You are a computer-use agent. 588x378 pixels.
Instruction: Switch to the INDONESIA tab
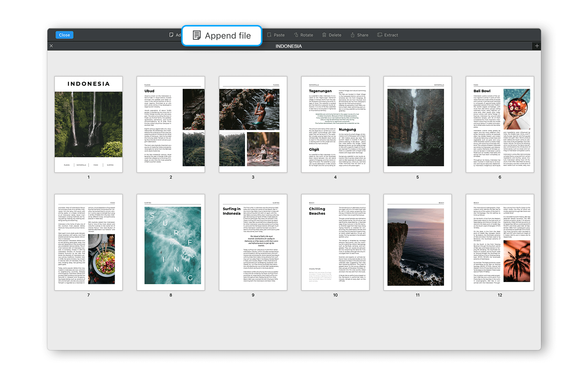(288, 46)
